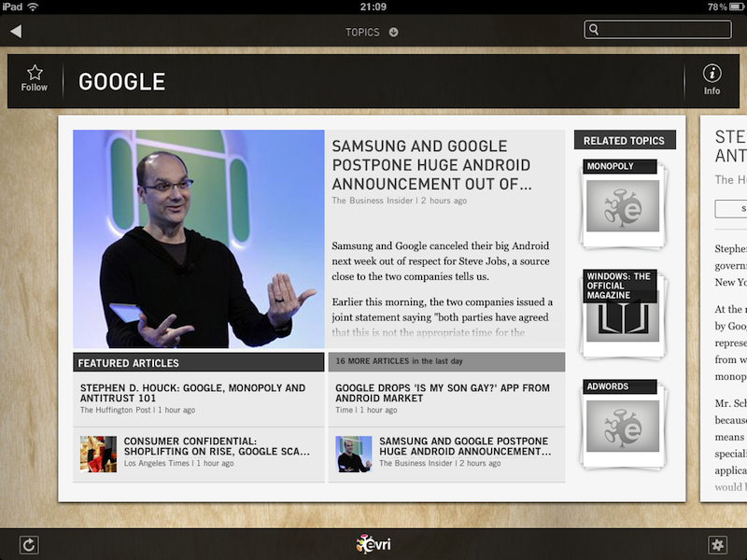Click the small Android announcement thumbnail
This screenshot has width=747, height=560.
click(x=354, y=455)
